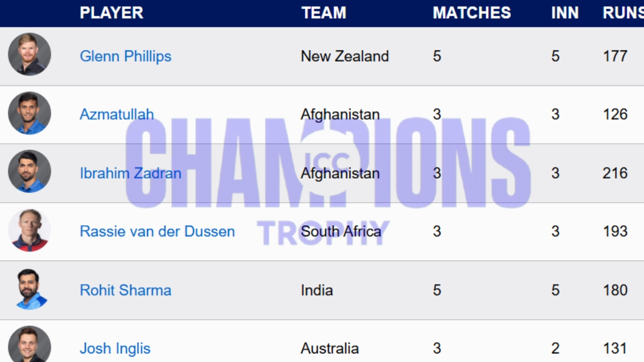644x362 pixels.
Task: Go to Rohit Sharma's profile link
Action: click(x=126, y=290)
